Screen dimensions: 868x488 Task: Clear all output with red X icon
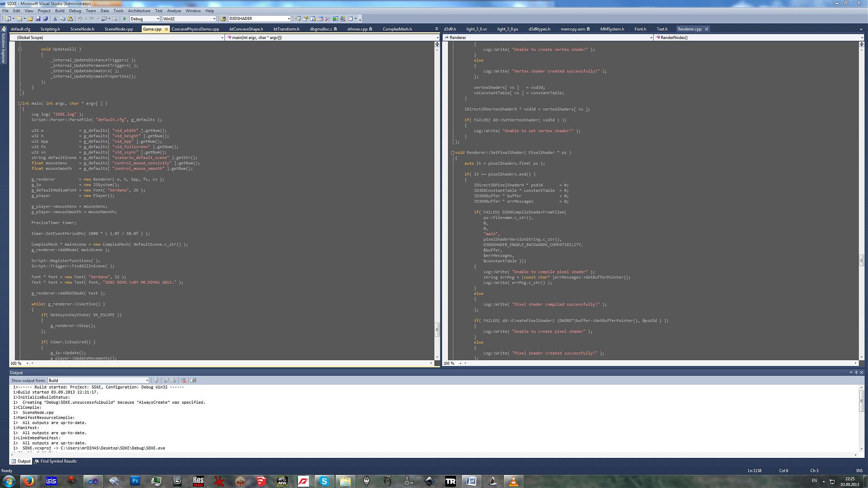pos(184,380)
